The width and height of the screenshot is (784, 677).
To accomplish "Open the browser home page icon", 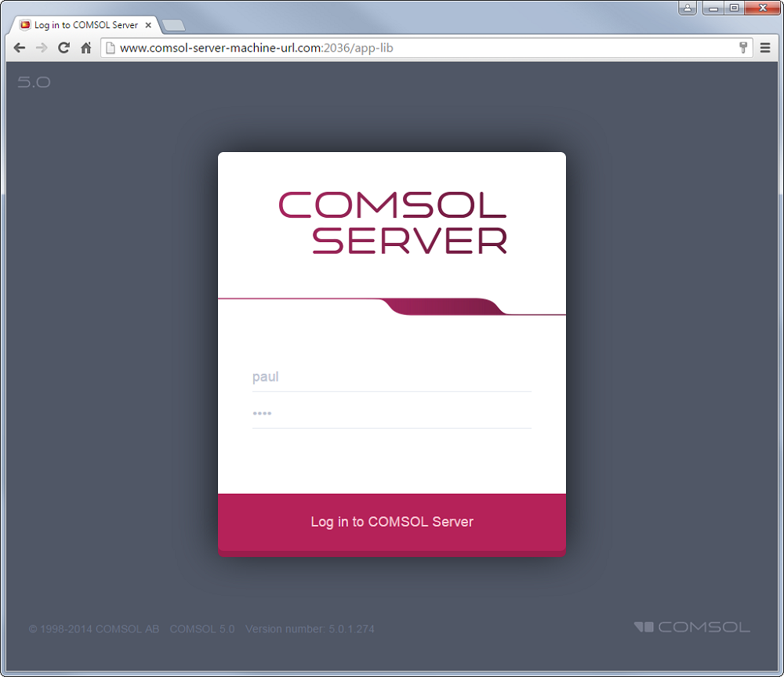I will 86,48.
